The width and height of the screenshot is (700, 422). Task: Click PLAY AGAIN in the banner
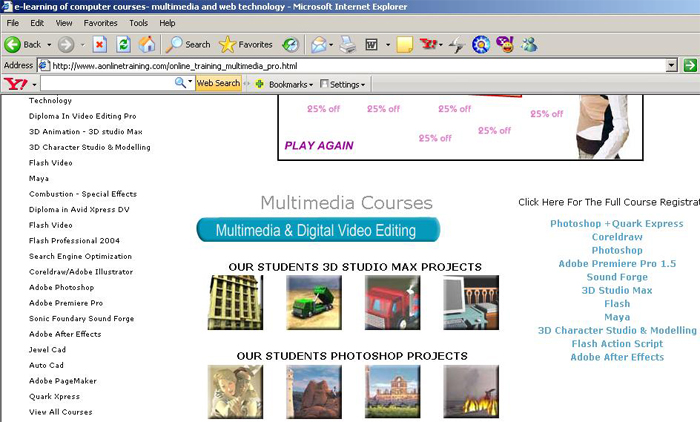[x=319, y=146]
